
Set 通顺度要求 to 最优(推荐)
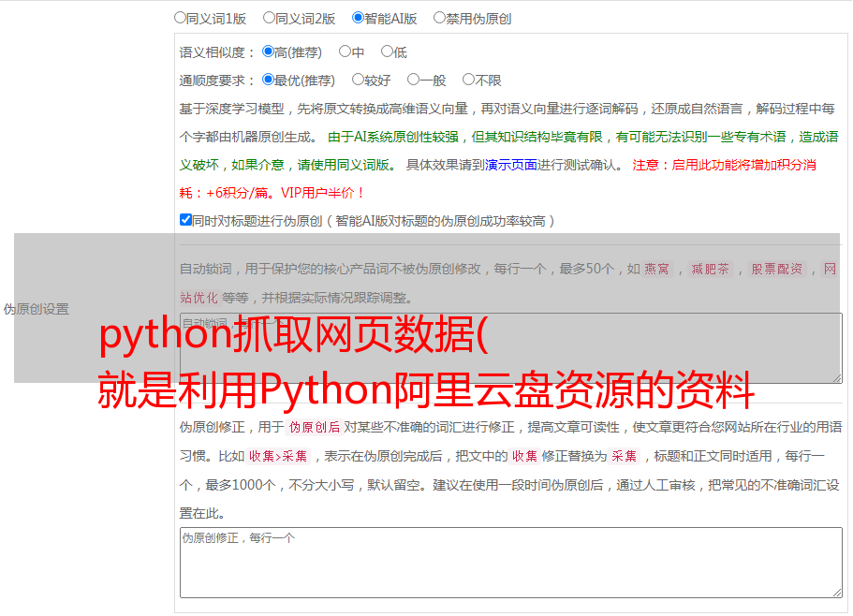click(268, 80)
